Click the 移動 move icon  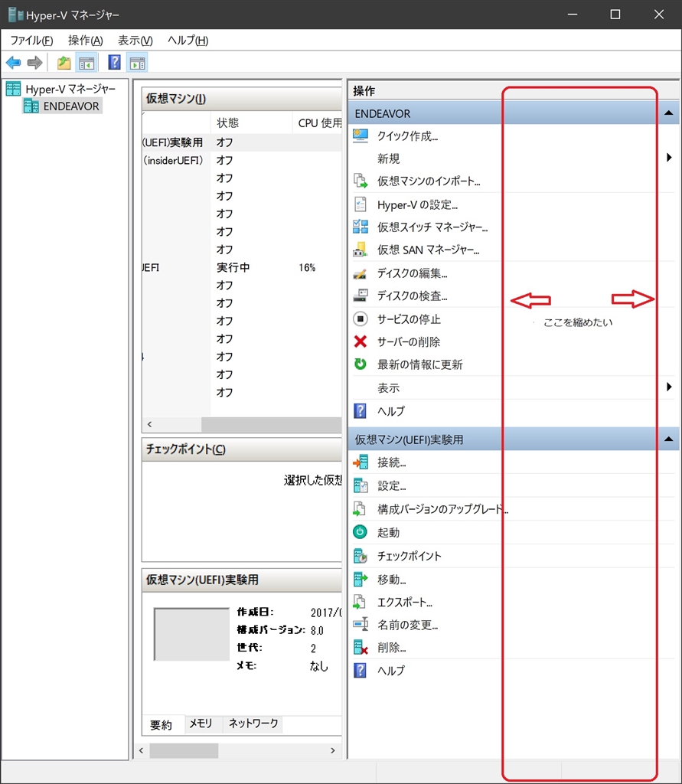pyautogui.click(x=361, y=579)
